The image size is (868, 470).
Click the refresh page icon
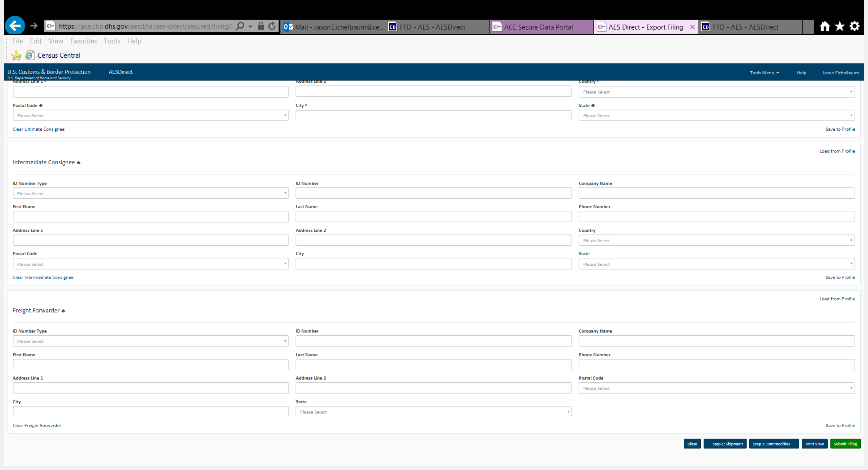pos(272,26)
